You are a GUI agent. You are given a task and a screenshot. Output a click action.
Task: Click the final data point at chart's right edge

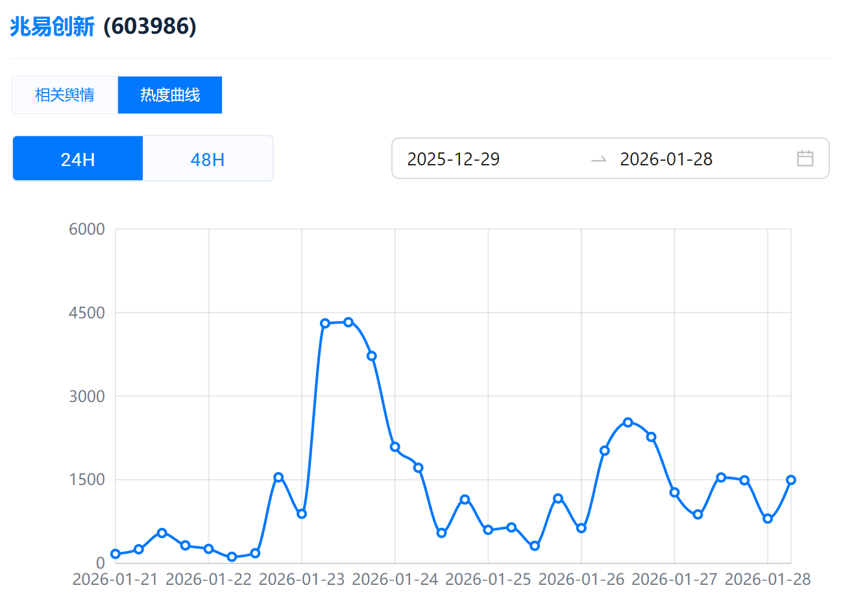coord(791,480)
